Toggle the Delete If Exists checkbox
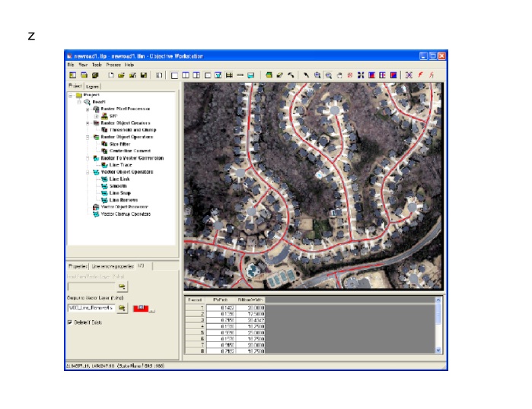Image resolution: width=532 pixels, height=409 pixels. (71, 322)
